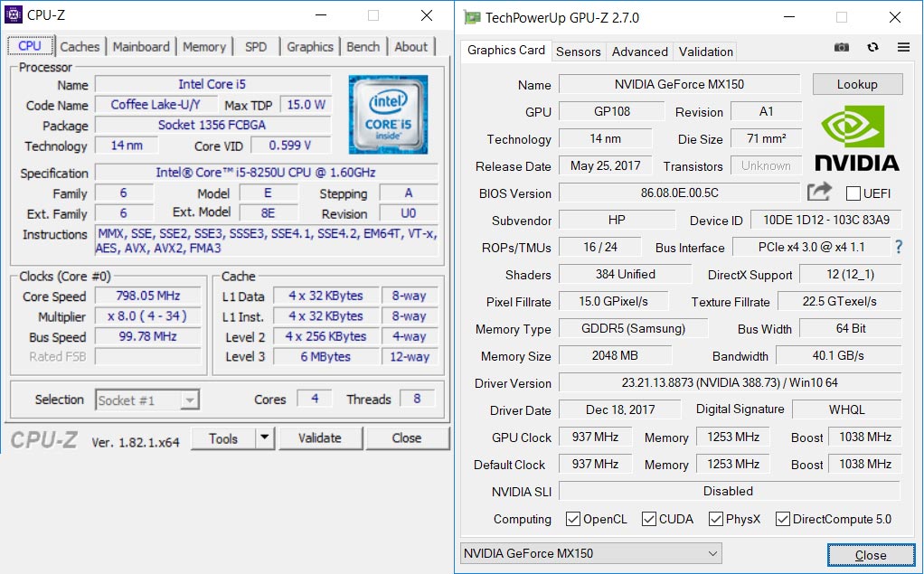
Task: Click the Specification field i5-8250U
Action: tap(267, 173)
